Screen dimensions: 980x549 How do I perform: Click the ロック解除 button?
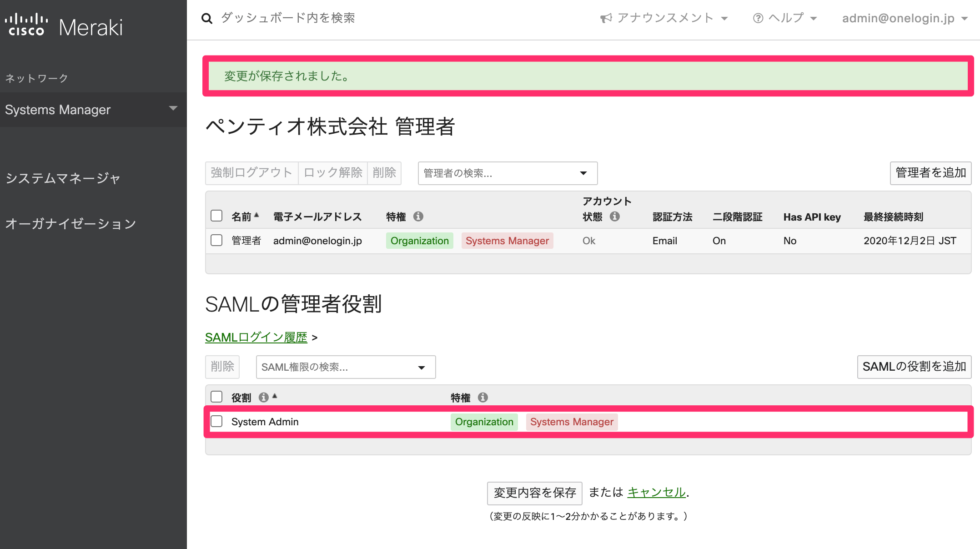point(333,173)
